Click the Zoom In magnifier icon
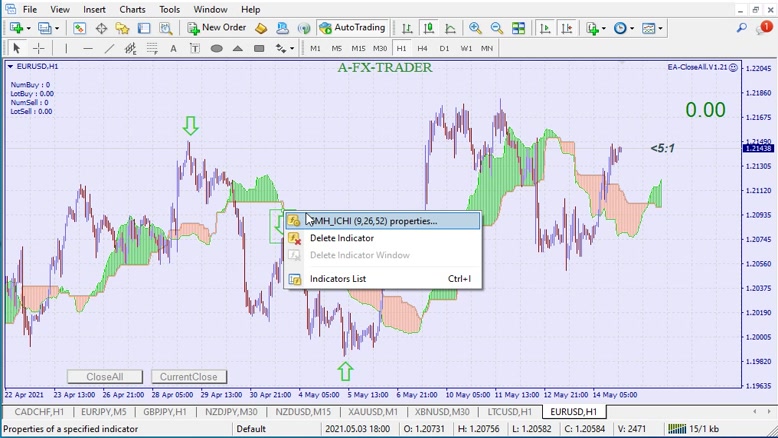Viewport: 778px width, 438px height. pos(475,28)
